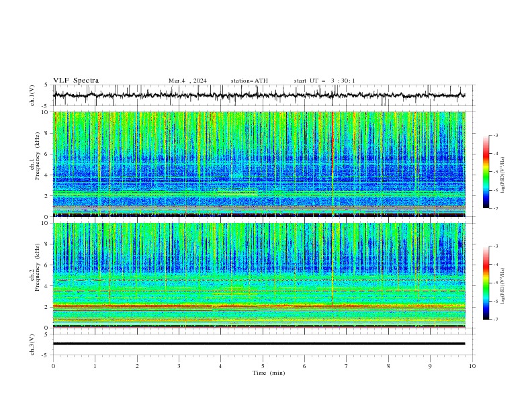Viewport: 532px width, 411px height.
Task: Click the ch.1 spectrogram plot
Action: pyautogui.click(x=259, y=164)
